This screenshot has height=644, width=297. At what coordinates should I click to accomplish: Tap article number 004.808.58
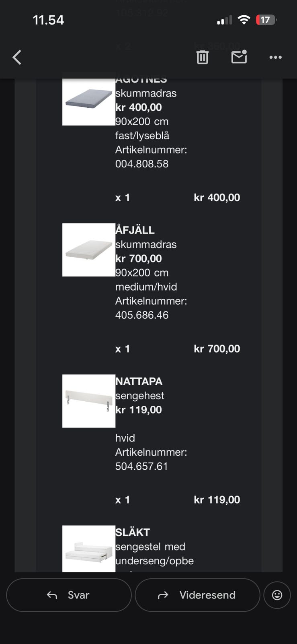point(142,164)
